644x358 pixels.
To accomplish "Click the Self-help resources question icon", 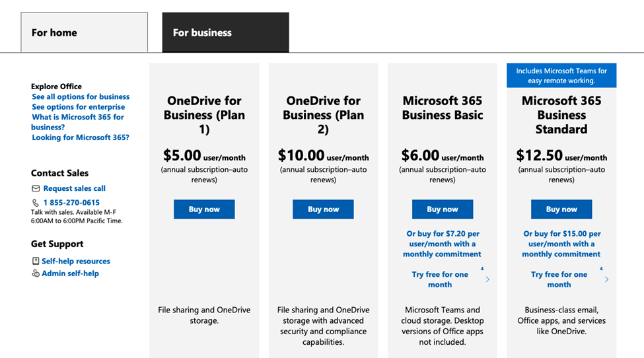I will click(36, 262).
